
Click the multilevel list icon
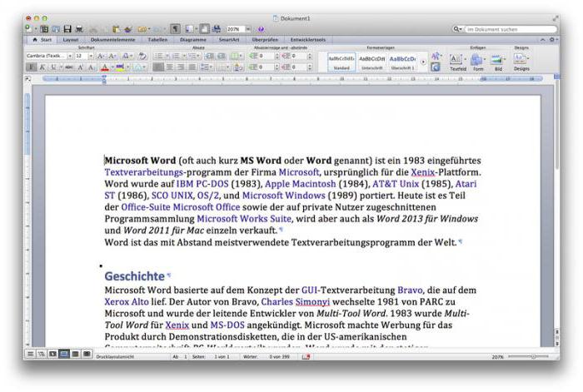coord(192,56)
